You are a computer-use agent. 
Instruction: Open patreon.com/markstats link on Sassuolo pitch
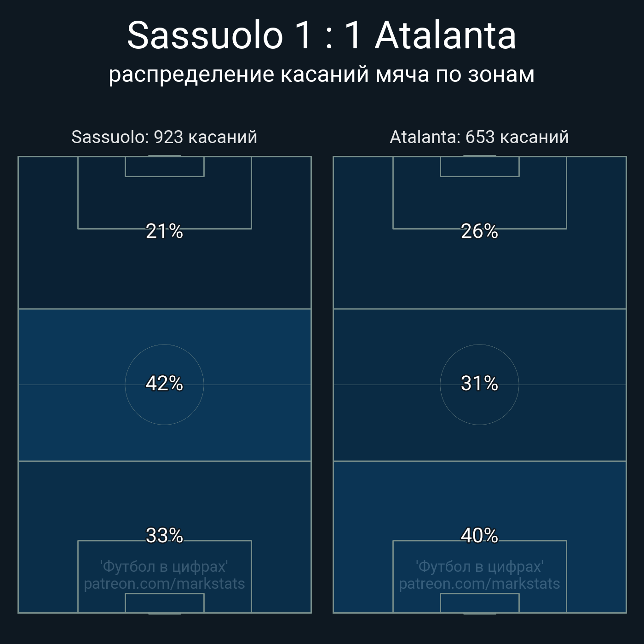click(164, 584)
